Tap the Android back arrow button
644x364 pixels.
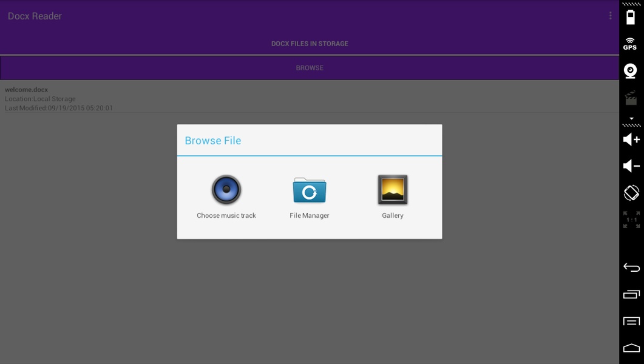point(631,268)
